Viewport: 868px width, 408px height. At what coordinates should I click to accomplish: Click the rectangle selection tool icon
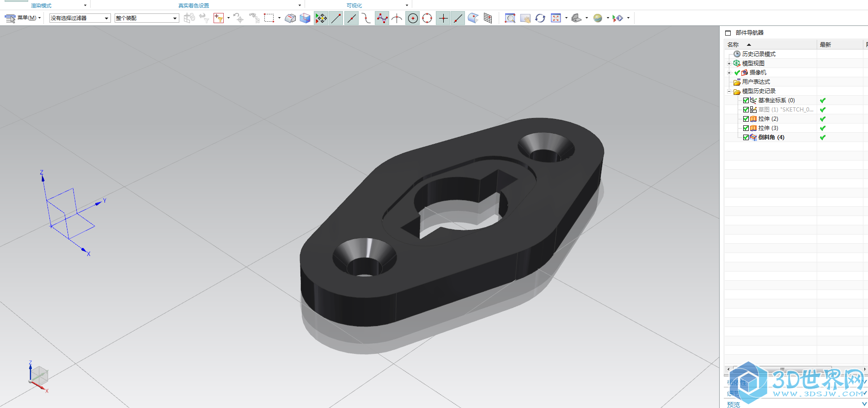pos(269,18)
